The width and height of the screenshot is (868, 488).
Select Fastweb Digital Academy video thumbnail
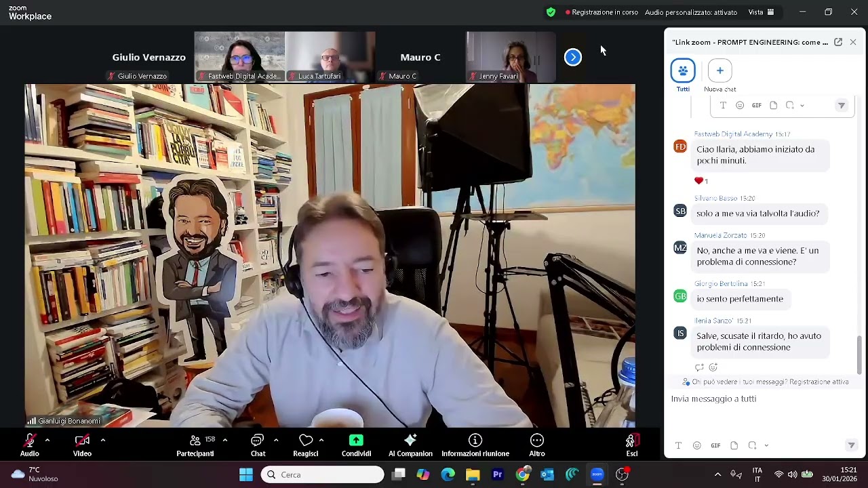tap(239, 58)
